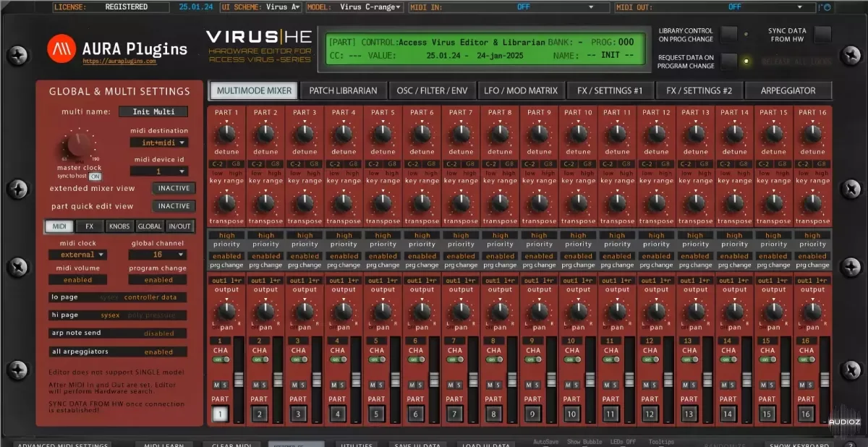Mute Part 1 with M button
The image size is (868, 447).
point(216,385)
